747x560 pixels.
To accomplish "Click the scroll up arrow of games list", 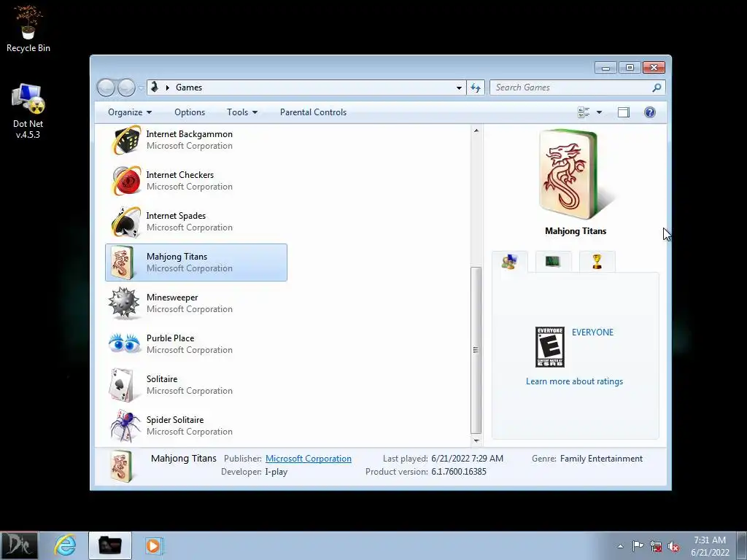I will point(476,131).
